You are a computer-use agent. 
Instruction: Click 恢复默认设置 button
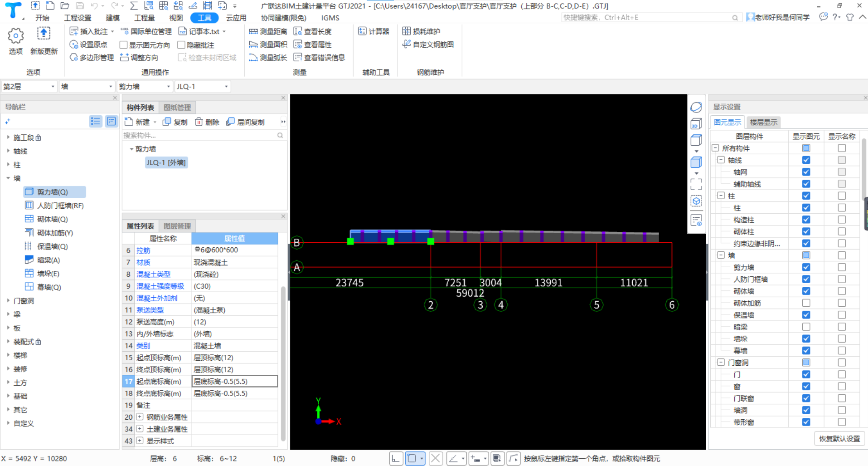tap(839, 439)
